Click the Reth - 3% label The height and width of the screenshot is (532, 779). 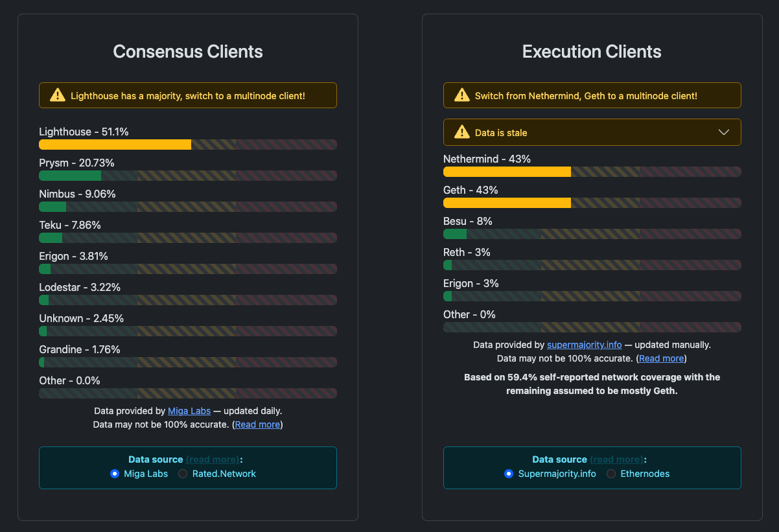(x=467, y=252)
